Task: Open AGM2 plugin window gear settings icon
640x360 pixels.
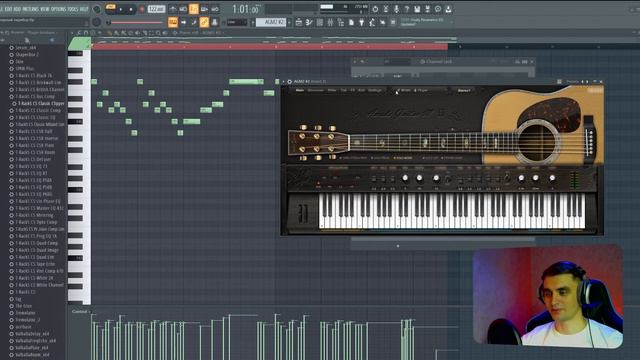Action: point(289,82)
